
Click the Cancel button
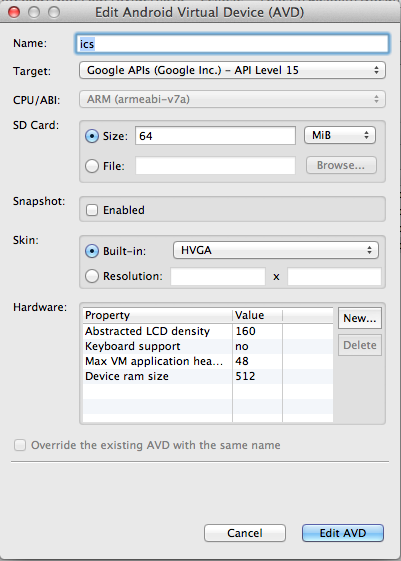(x=245, y=533)
